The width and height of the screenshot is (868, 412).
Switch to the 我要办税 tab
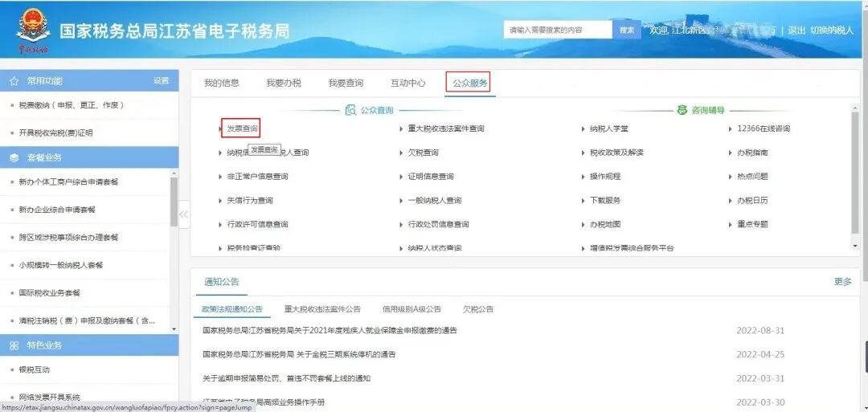click(x=284, y=83)
